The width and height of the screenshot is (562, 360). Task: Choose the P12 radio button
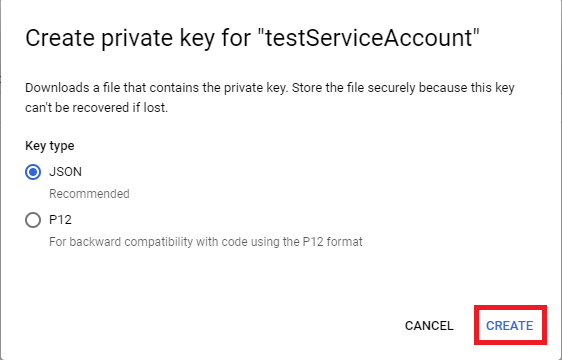[33, 220]
